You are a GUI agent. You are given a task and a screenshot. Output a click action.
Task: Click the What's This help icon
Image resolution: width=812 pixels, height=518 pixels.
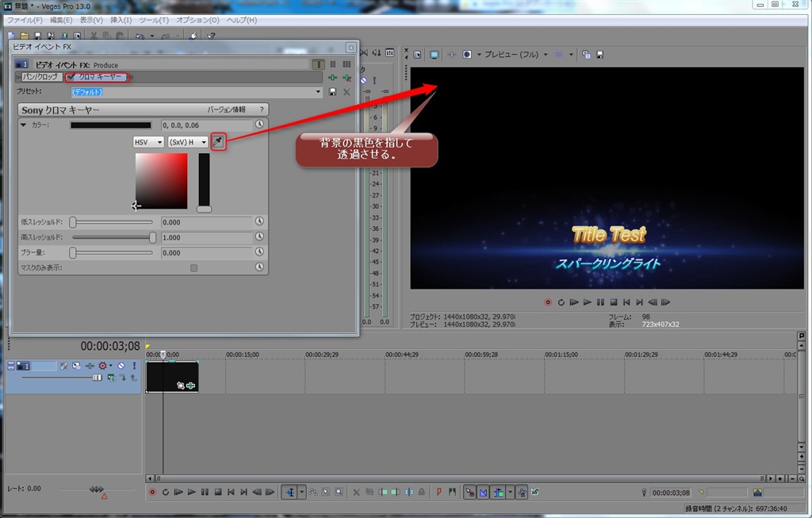211,36
